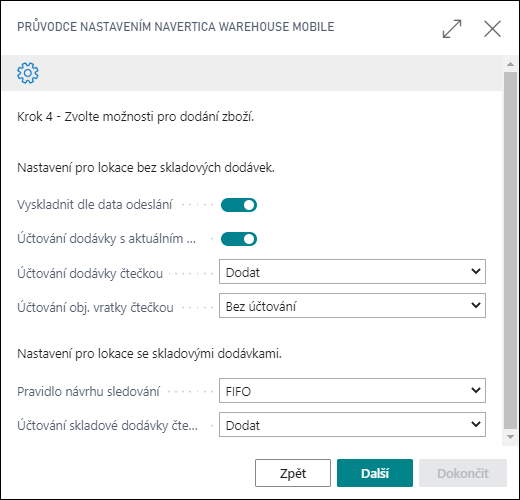Click the Účtování dodávky čtečkou label

click(90, 273)
